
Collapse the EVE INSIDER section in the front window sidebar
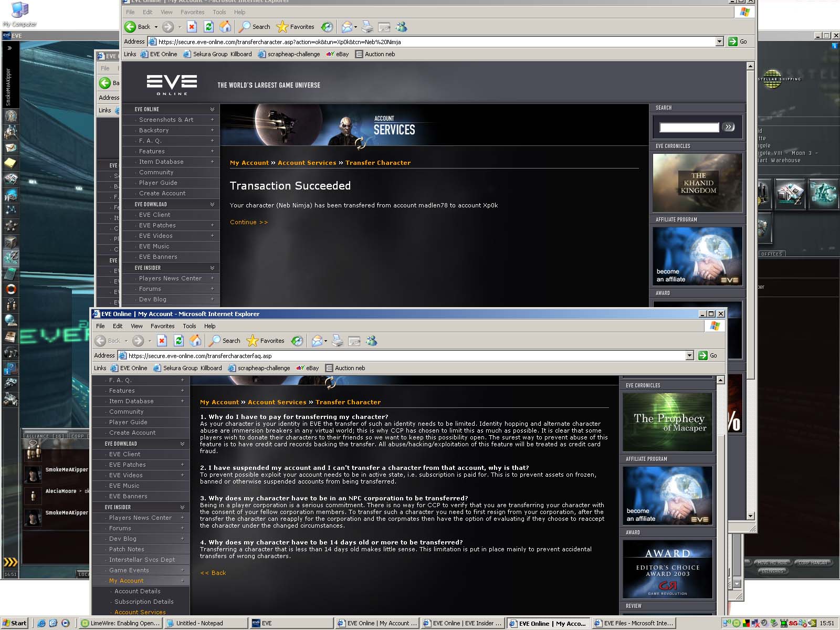click(182, 507)
